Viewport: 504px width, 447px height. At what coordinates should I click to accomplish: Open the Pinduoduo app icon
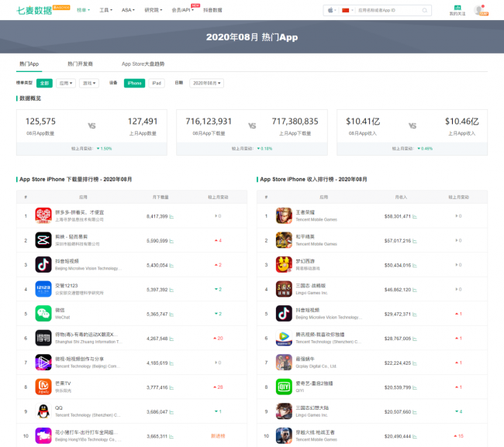[43, 216]
